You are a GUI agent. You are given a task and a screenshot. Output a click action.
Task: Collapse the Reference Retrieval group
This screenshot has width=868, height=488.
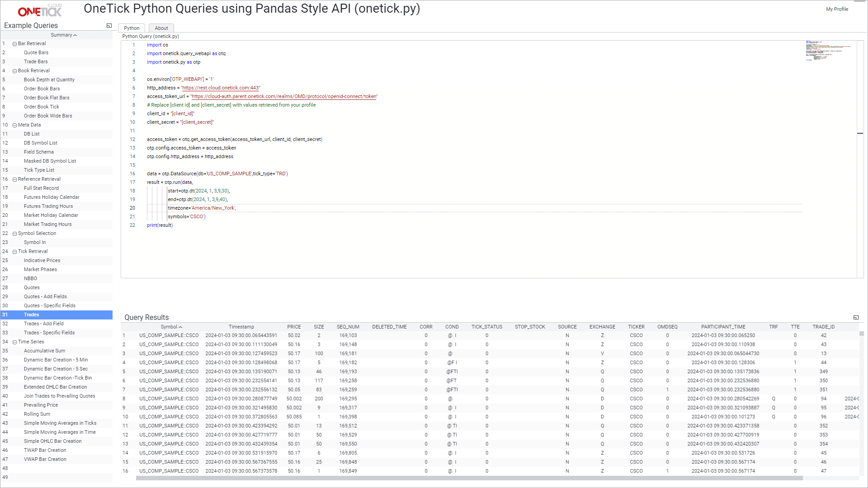click(x=15, y=179)
